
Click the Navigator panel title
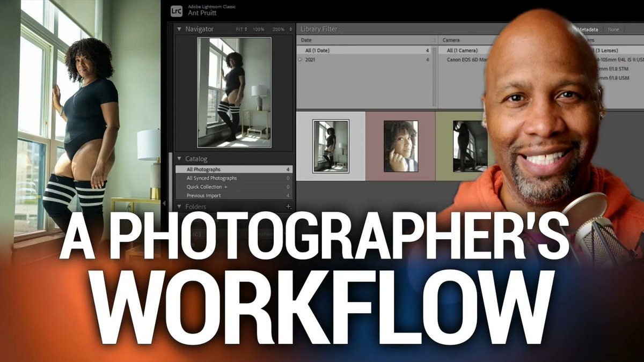coord(199,29)
